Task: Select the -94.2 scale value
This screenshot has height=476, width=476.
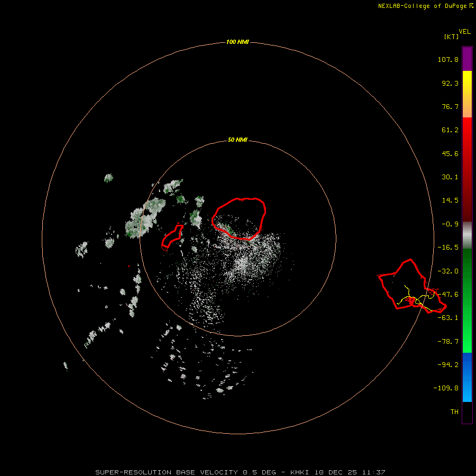Action: pos(448,364)
